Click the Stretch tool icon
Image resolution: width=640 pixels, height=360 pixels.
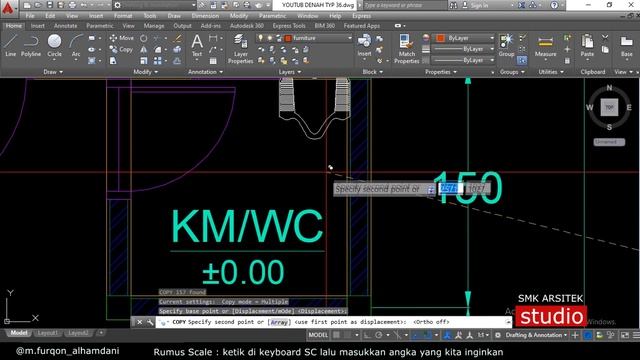113,61
